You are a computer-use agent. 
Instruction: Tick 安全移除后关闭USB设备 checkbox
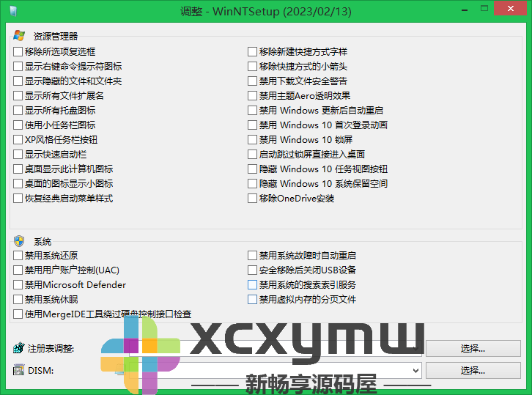[252, 270]
